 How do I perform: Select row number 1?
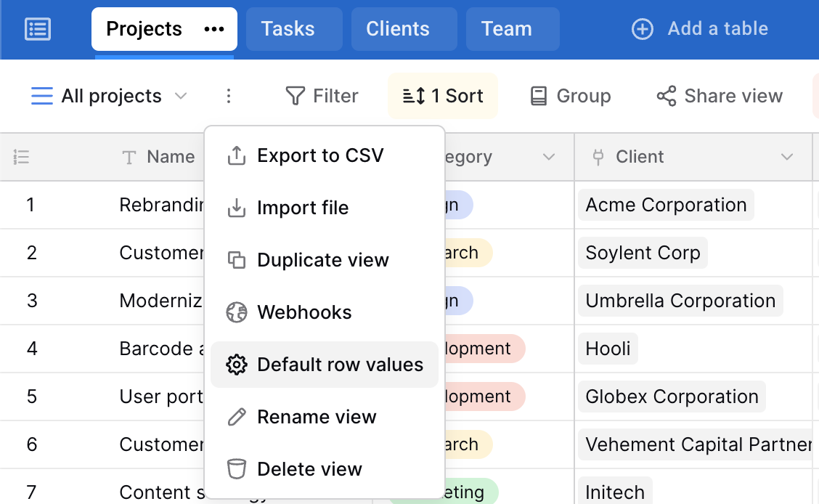[x=30, y=205]
